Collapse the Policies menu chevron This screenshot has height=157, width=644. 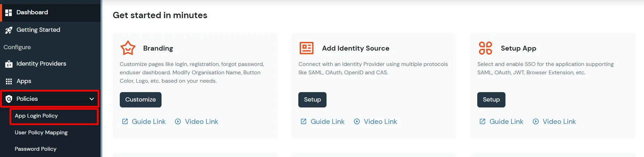click(x=92, y=99)
